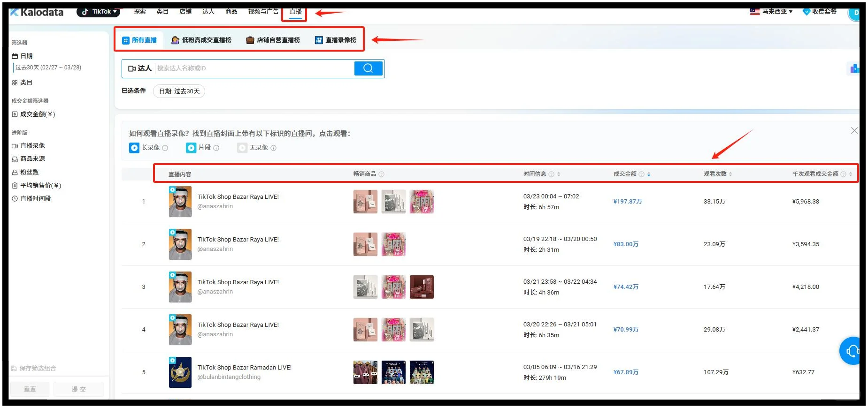
Task: Open row 2 live cover thumbnail
Action: (180, 244)
